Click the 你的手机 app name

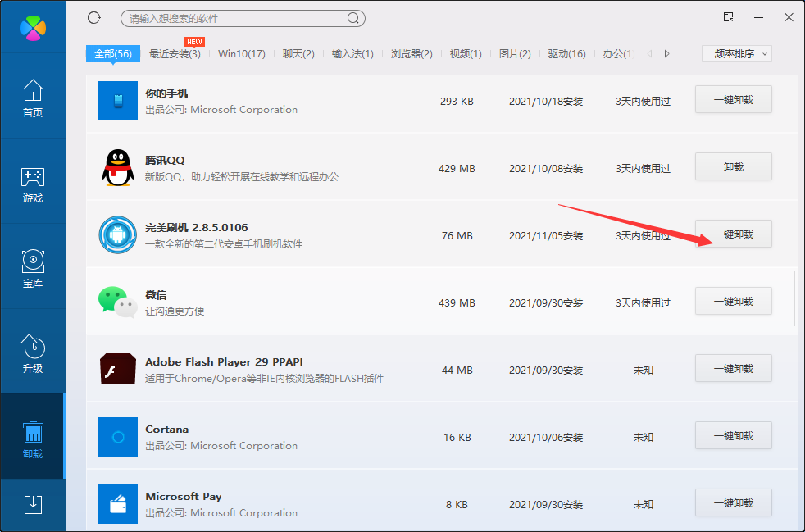click(x=166, y=93)
